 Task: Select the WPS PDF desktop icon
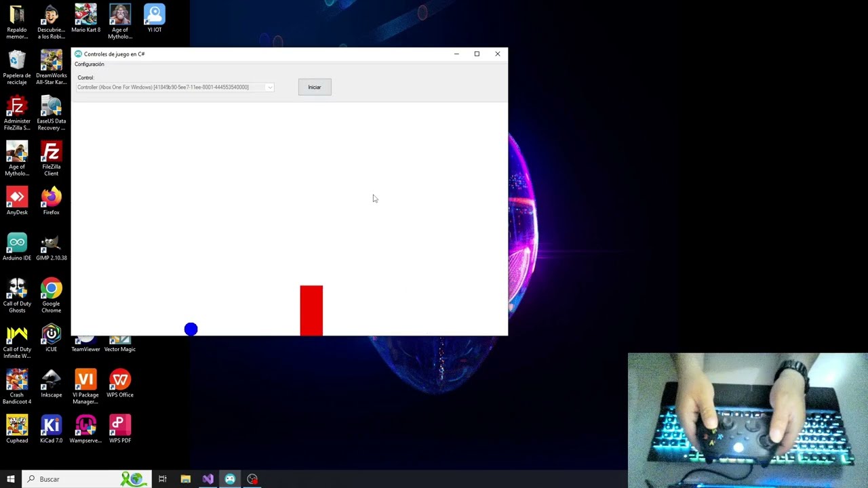click(120, 429)
